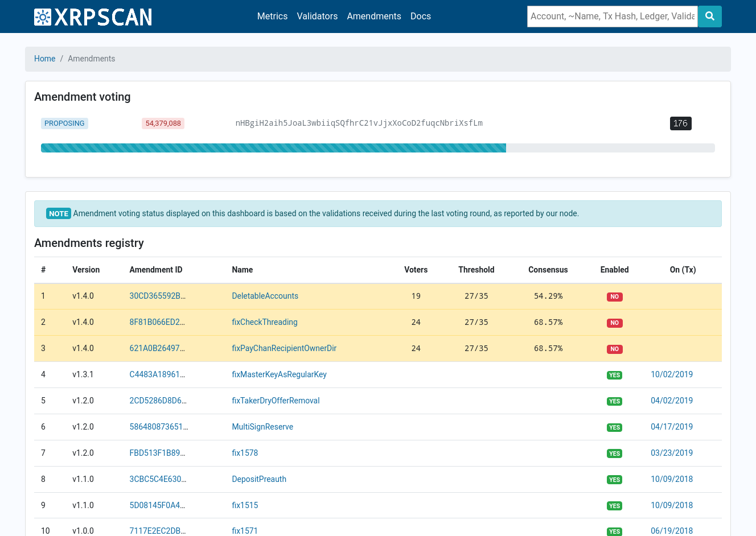This screenshot has width=756, height=536.
Task: Open the DeletableAccounts amendment details
Action: pos(265,296)
